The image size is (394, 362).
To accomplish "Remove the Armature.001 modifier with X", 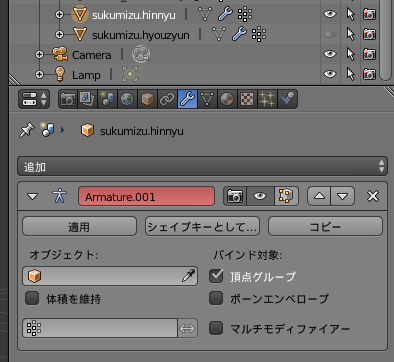I will point(373,196).
